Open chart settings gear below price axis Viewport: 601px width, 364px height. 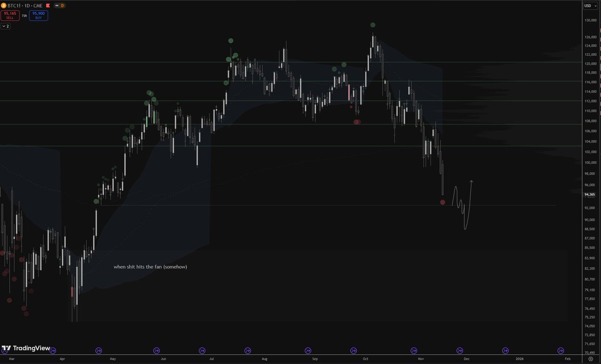click(590, 359)
